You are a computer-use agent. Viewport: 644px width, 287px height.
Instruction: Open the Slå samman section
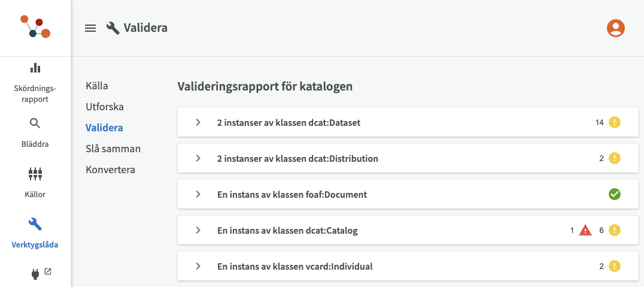point(113,149)
